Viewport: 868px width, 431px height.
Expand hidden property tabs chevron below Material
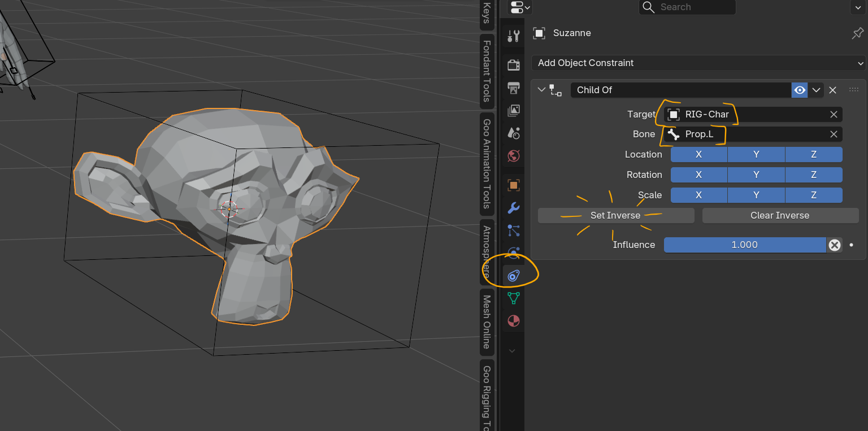(x=512, y=351)
